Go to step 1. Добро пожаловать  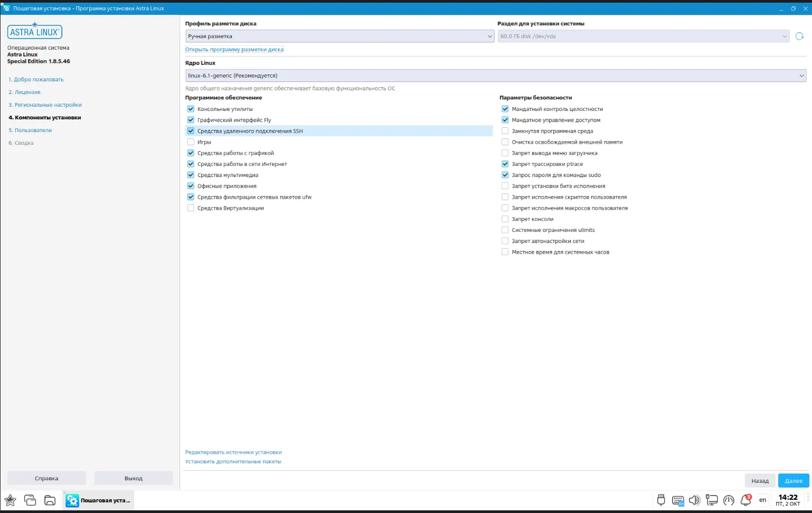tap(36, 79)
